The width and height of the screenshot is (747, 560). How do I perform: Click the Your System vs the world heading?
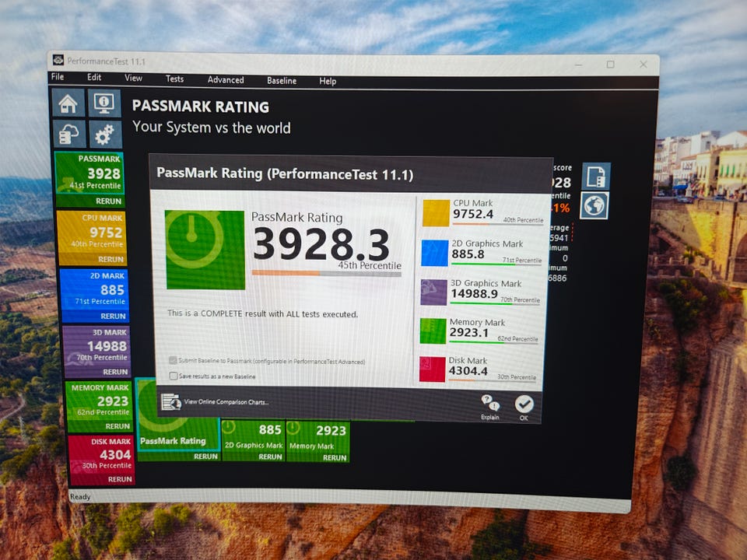(x=212, y=128)
